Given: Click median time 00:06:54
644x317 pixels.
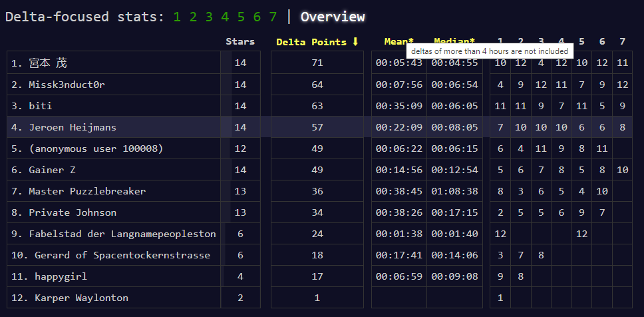Looking at the screenshot, I should coord(454,85).
